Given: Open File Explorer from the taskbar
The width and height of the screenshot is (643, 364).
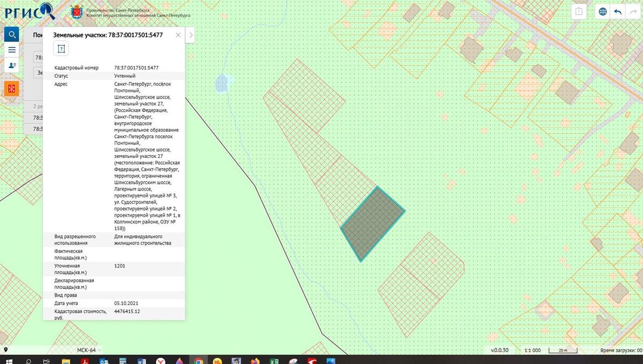Looking at the screenshot, I should pyautogui.click(x=65, y=360).
